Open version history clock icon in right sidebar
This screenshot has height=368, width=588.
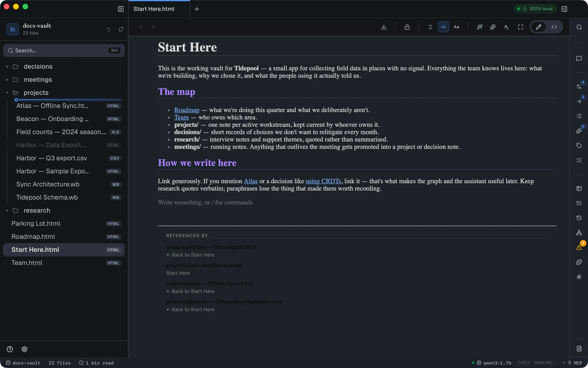[x=579, y=218]
